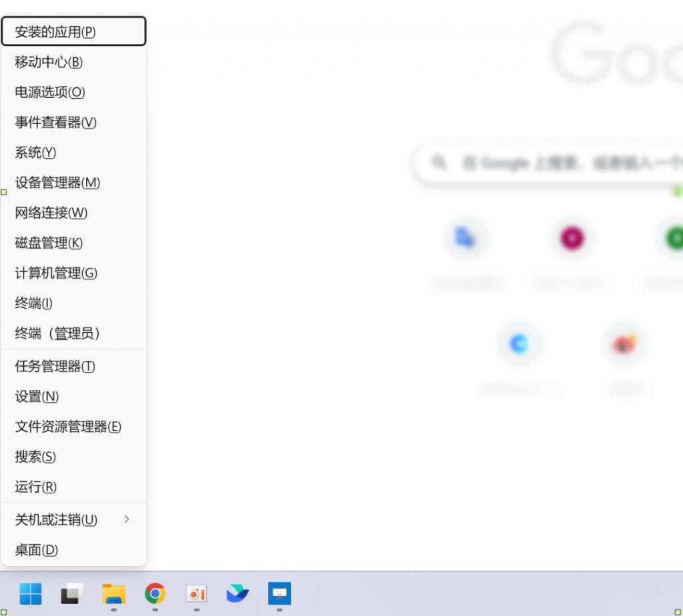Screen dimensions: 683x616
Task: Launch 终端（管理员） from the menu
Action: point(57,333)
